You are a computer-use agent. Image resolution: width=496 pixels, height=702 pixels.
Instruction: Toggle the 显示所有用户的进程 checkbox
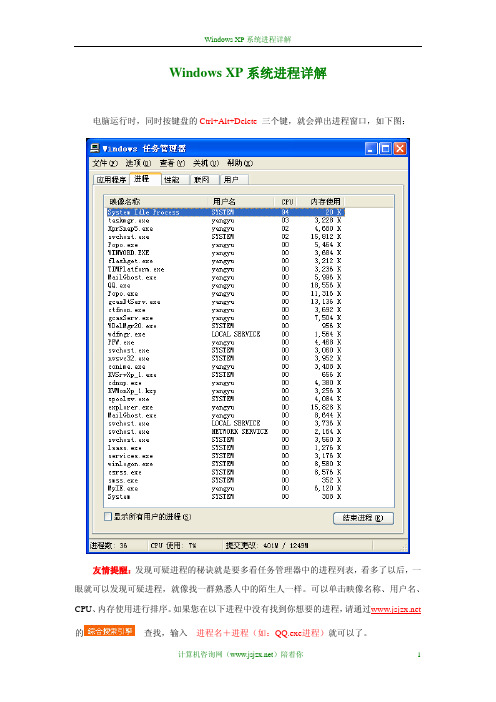click(x=108, y=517)
